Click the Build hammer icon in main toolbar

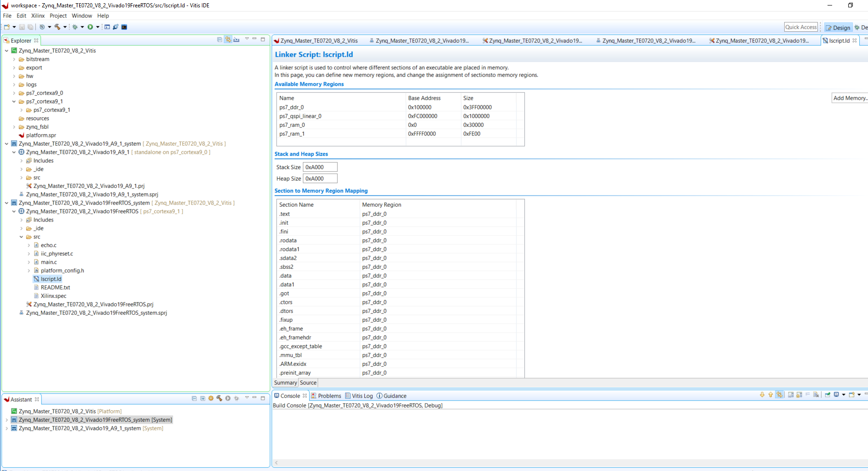pos(57,27)
